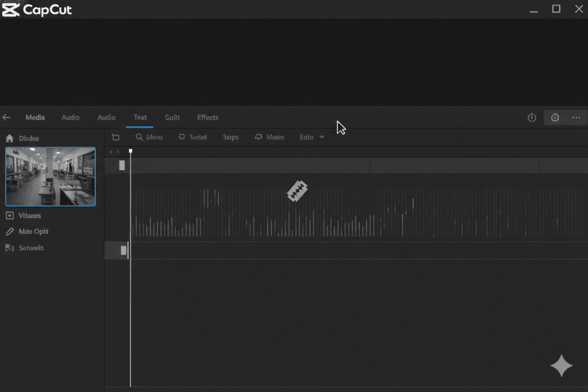Click the crop/frame icon in the timeline toolbar
The image size is (588, 392).
[115, 137]
